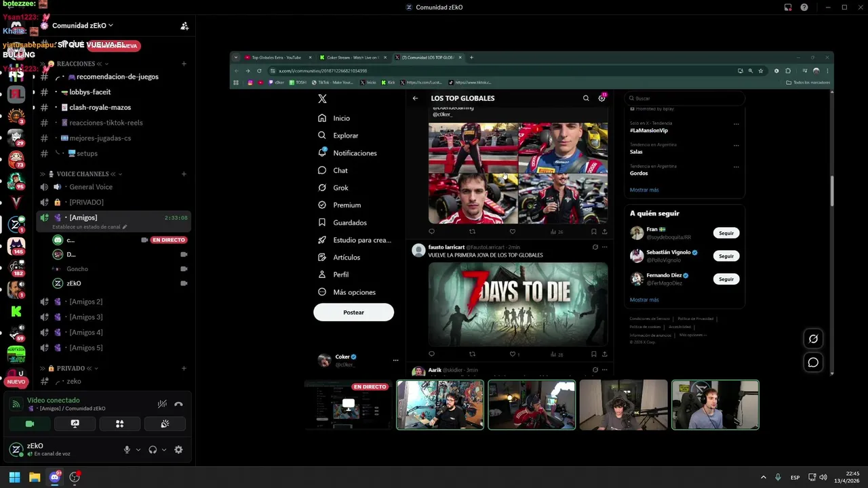Open the clash-royale-mazos channel
The image size is (868, 488).
[113, 107]
